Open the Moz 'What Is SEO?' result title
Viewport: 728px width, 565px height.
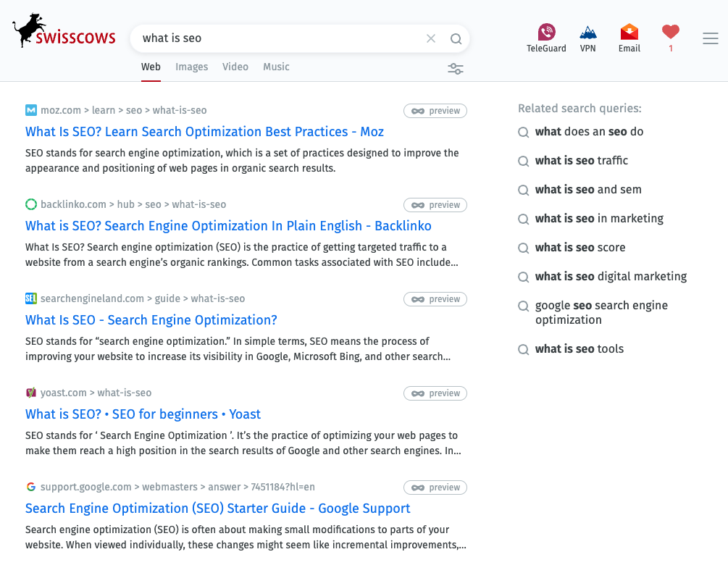204,132
